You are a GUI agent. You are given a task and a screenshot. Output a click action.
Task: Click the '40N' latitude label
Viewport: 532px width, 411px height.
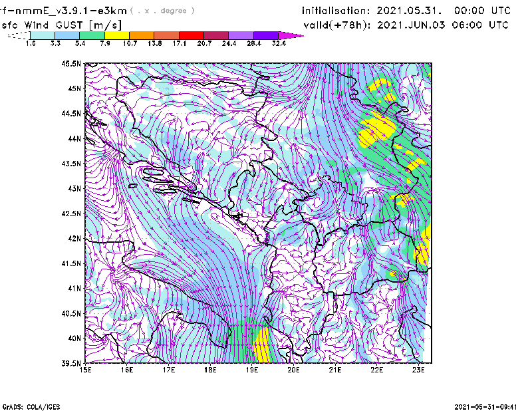click(x=74, y=339)
